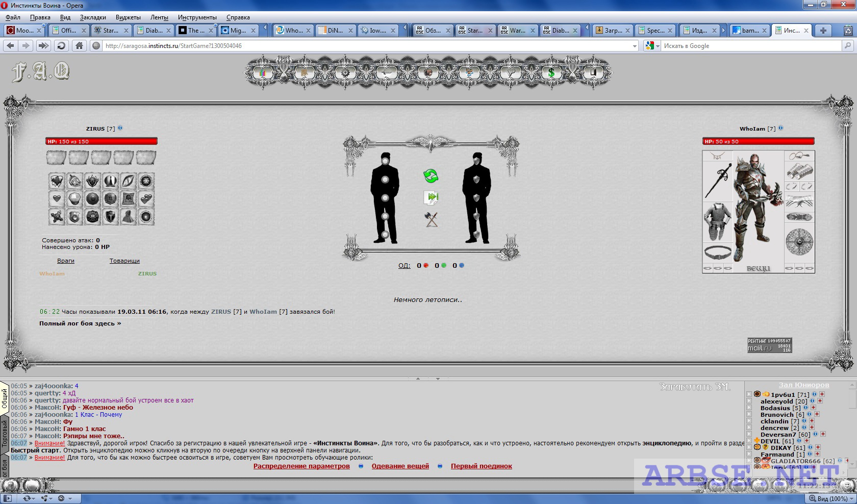This screenshot has height=504, width=857.
Task: Go to the browser home page button
Action: (79, 45)
